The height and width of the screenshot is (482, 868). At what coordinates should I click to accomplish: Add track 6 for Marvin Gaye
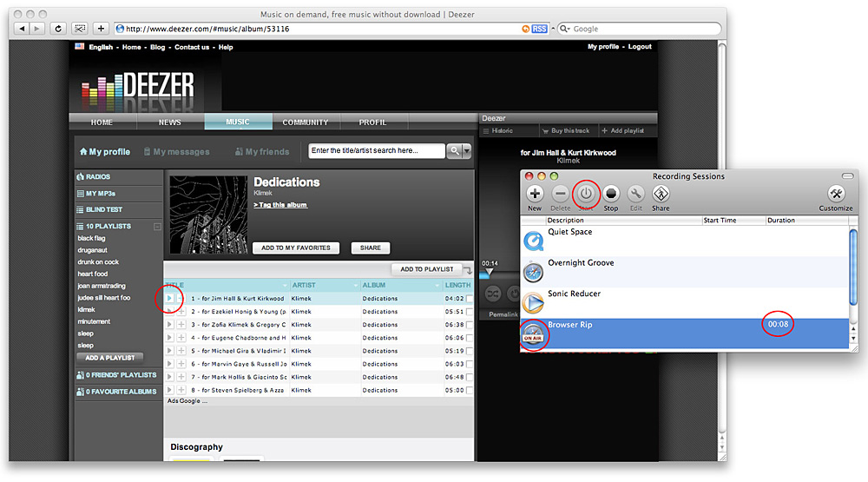click(181, 364)
